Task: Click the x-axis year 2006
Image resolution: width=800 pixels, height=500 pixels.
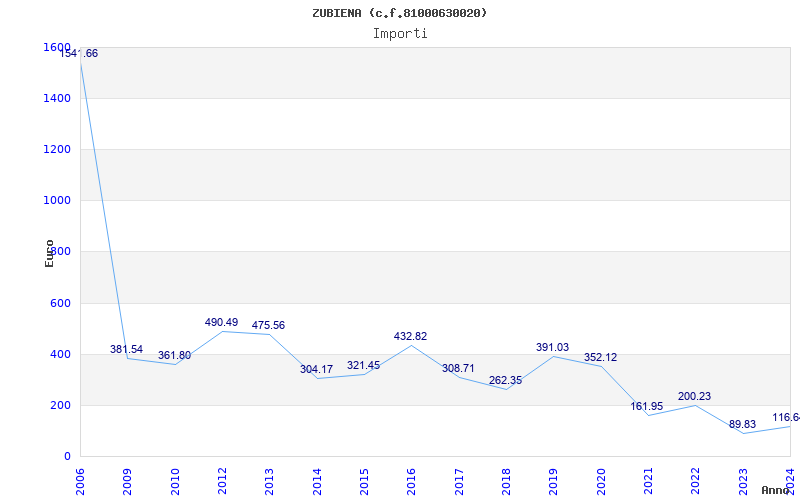Action: click(81, 482)
